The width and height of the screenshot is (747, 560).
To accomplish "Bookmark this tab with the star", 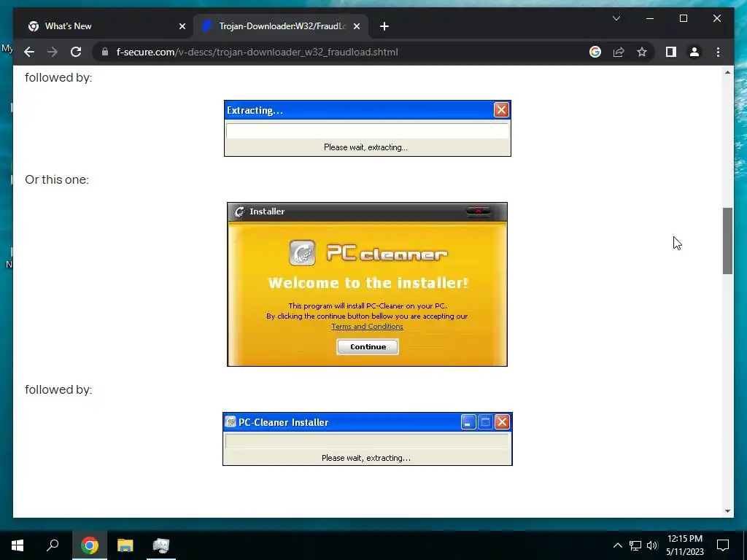I will [642, 52].
